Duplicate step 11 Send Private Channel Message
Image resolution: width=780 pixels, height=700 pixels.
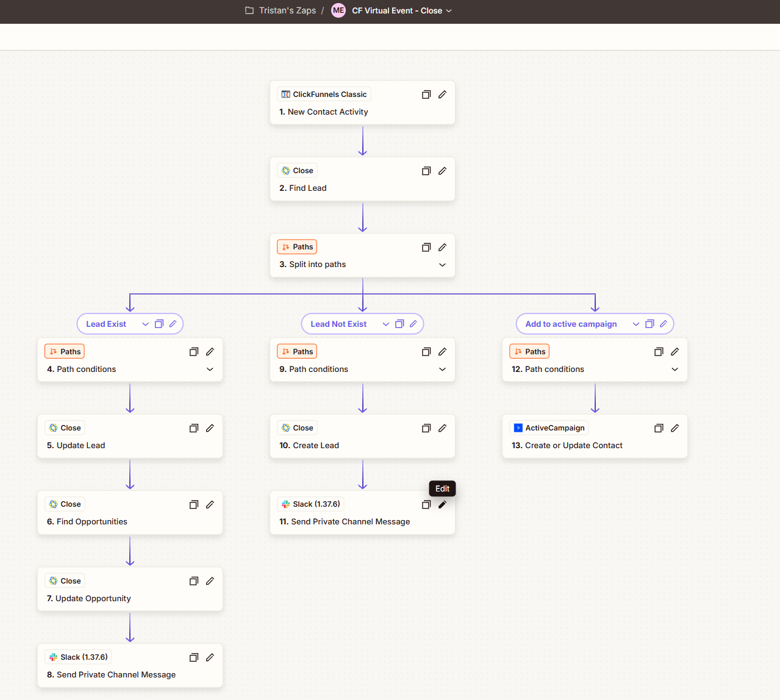(426, 504)
